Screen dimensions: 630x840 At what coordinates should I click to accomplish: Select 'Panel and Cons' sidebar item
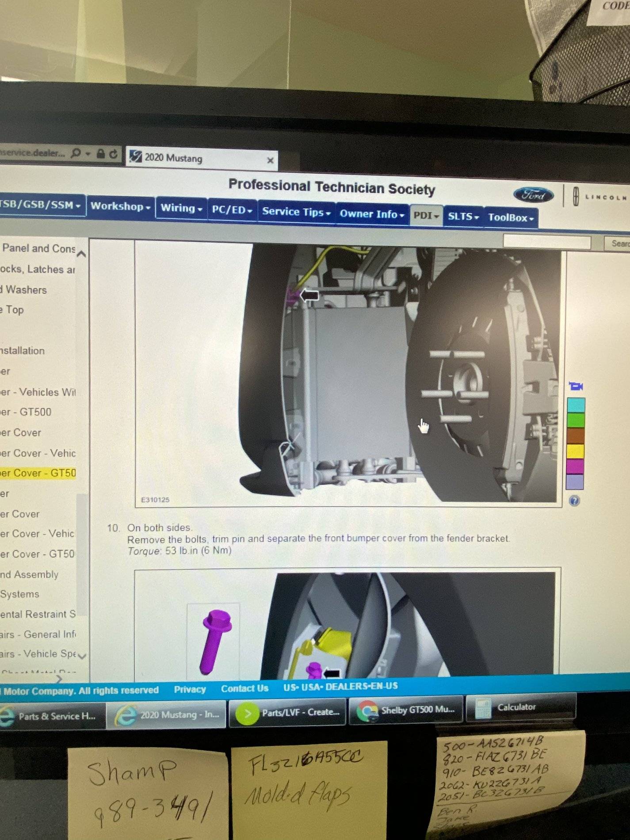(38, 248)
